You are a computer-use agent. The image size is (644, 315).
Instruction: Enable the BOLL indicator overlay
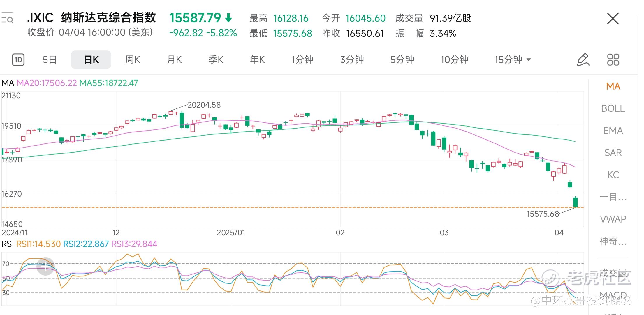613,108
